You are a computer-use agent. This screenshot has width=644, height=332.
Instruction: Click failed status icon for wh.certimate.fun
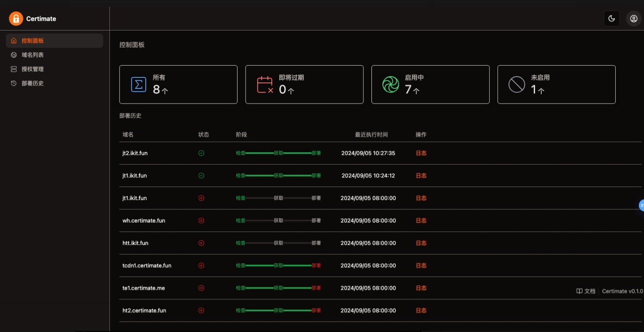pos(201,220)
